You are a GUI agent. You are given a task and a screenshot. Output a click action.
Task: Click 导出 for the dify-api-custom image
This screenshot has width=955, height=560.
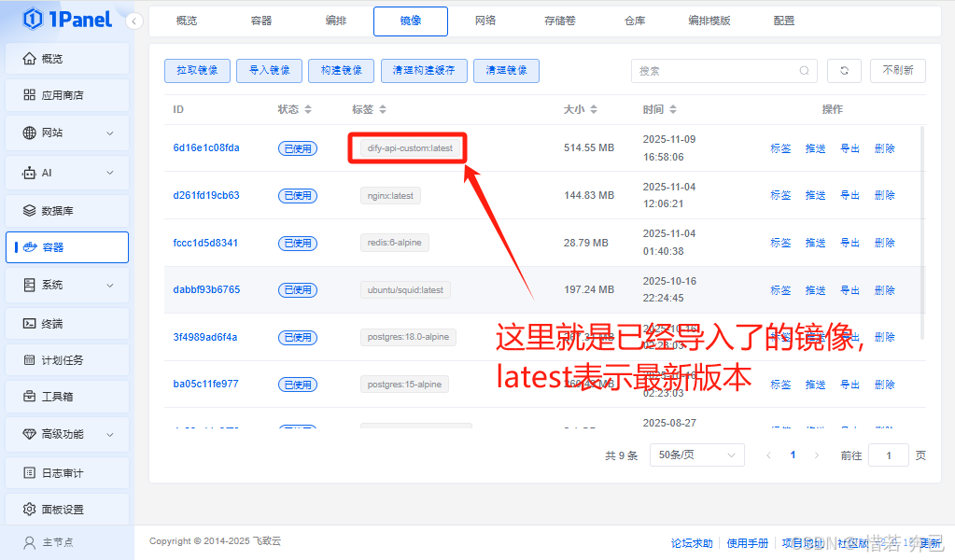click(x=849, y=147)
